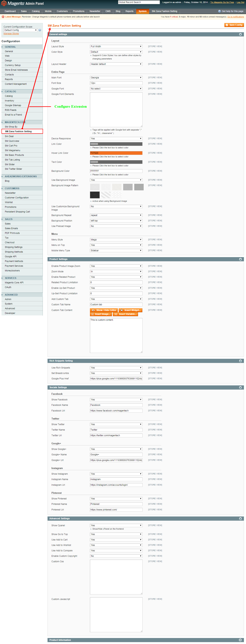Image resolution: width=246 pixels, height=644 pixels.
Task: Click the Background Color FFFFFF field
Action: [x=116, y=171]
